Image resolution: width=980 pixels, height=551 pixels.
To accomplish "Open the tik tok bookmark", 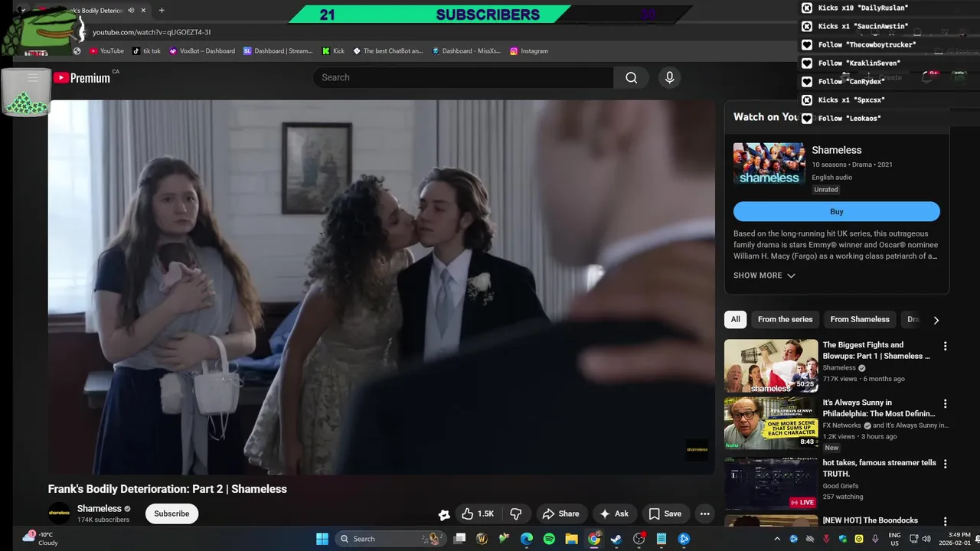I will 146,51.
